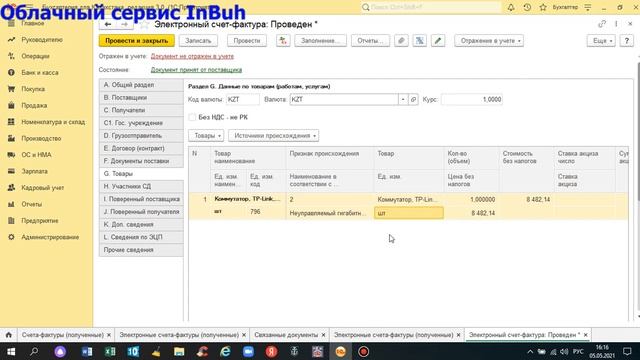Open Windows Start menu

tap(11, 351)
